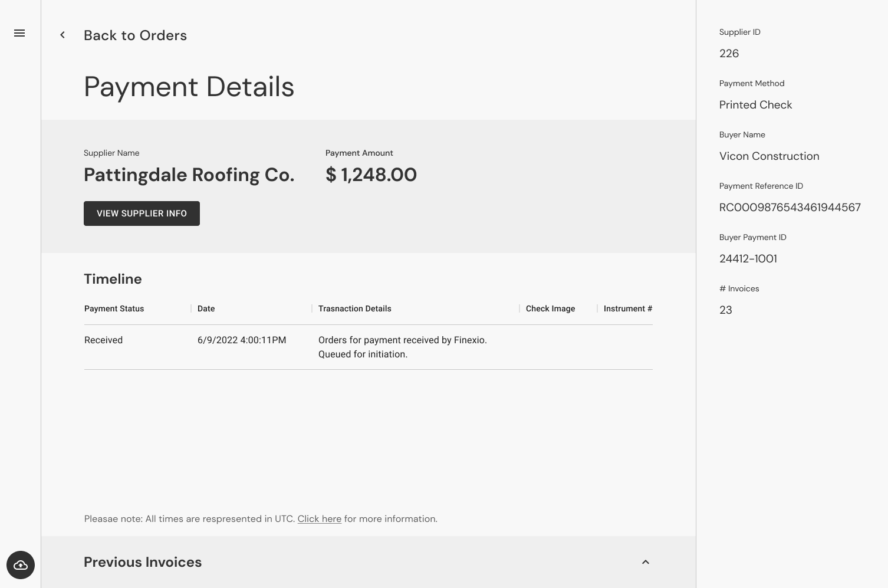Select the 'Orders for payment received' details text

point(403,347)
